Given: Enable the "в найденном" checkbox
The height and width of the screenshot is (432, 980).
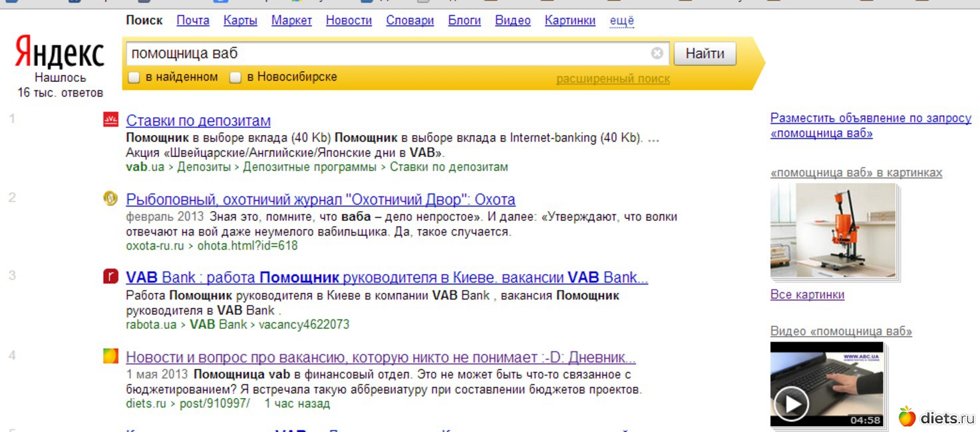Looking at the screenshot, I should tap(134, 78).
